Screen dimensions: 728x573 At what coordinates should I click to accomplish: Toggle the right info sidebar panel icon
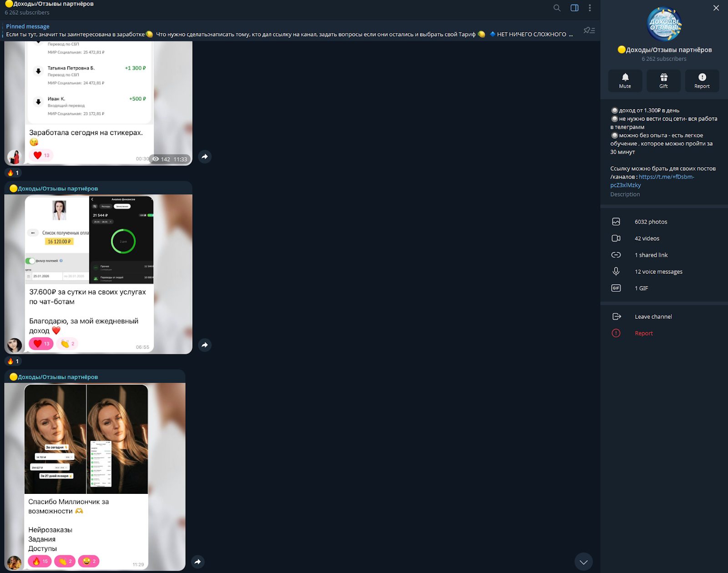pos(574,8)
